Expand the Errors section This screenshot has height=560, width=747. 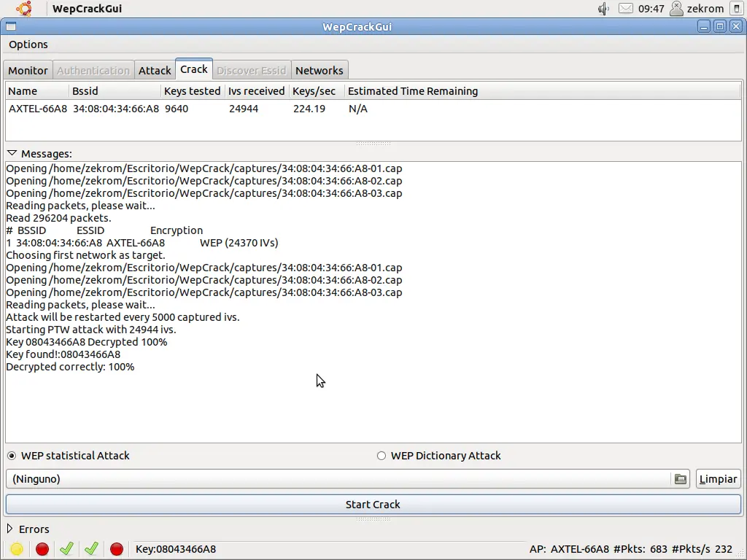click(9, 529)
